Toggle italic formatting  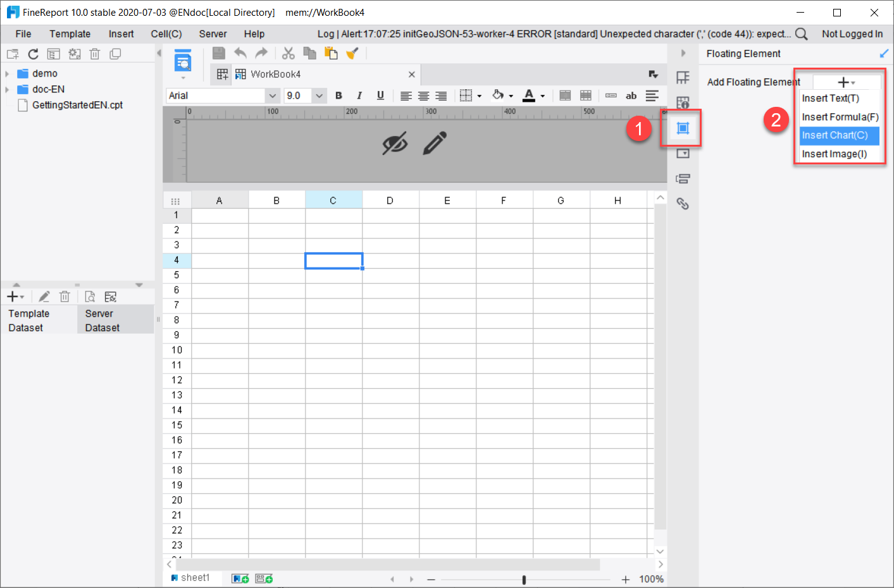click(x=359, y=95)
